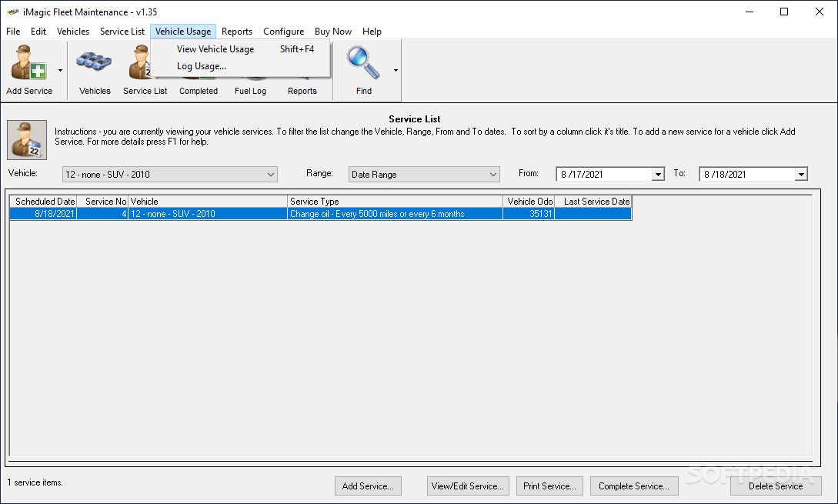838x504 pixels.
Task: Open the Service List menu
Action: (x=122, y=32)
